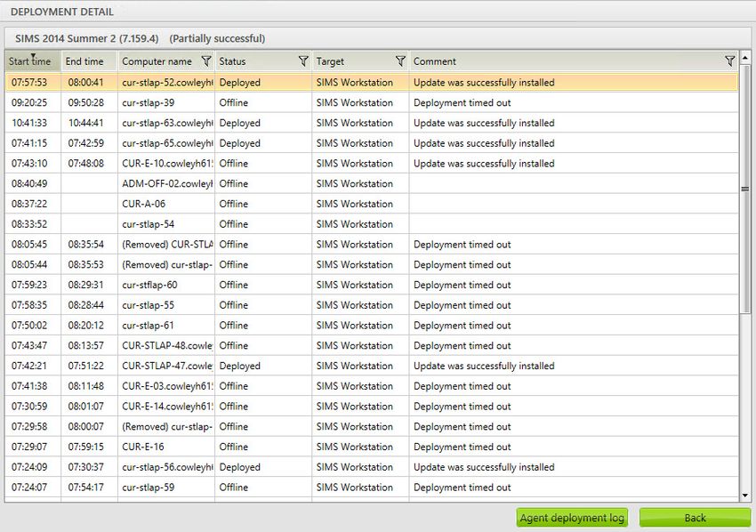
Task: Select the cur-stlap-56.cowleyh row
Action: pos(372,467)
